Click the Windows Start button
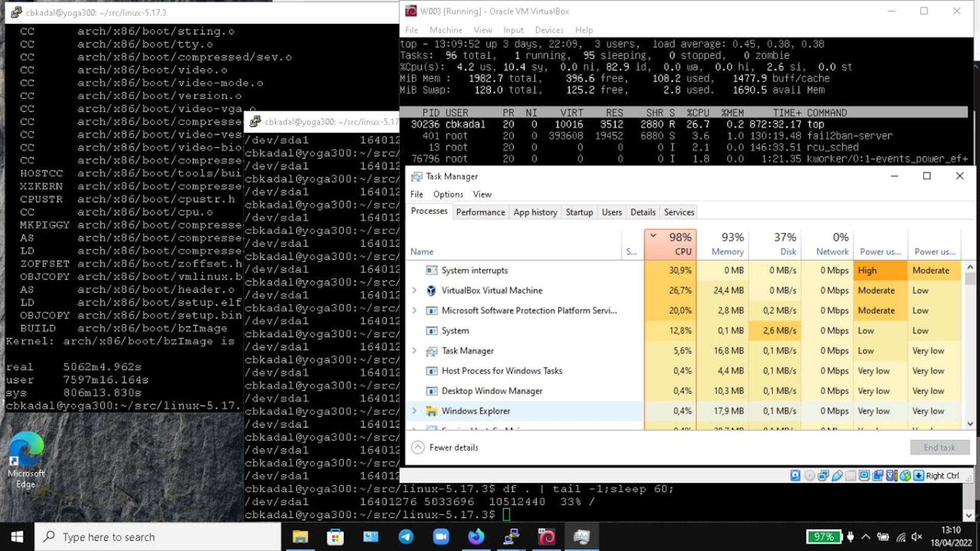This screenshot has height=551, width=980. click(x=17, y=537)
